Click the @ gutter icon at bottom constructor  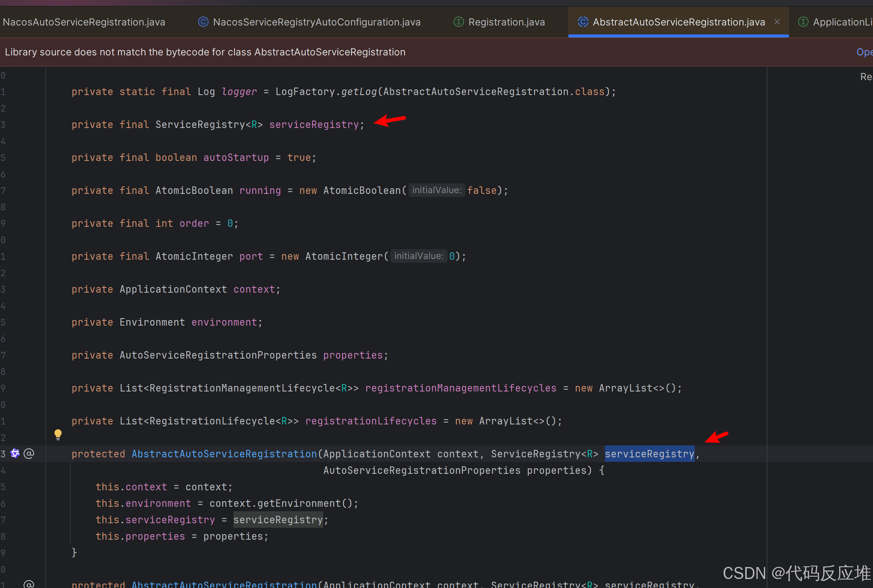(x=29, y=584)
